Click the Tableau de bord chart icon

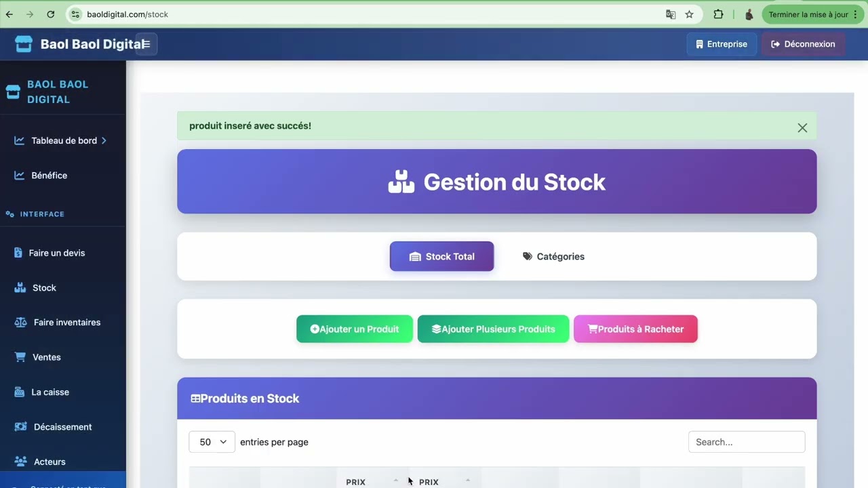pyautogui.click(x=19, y=141)
